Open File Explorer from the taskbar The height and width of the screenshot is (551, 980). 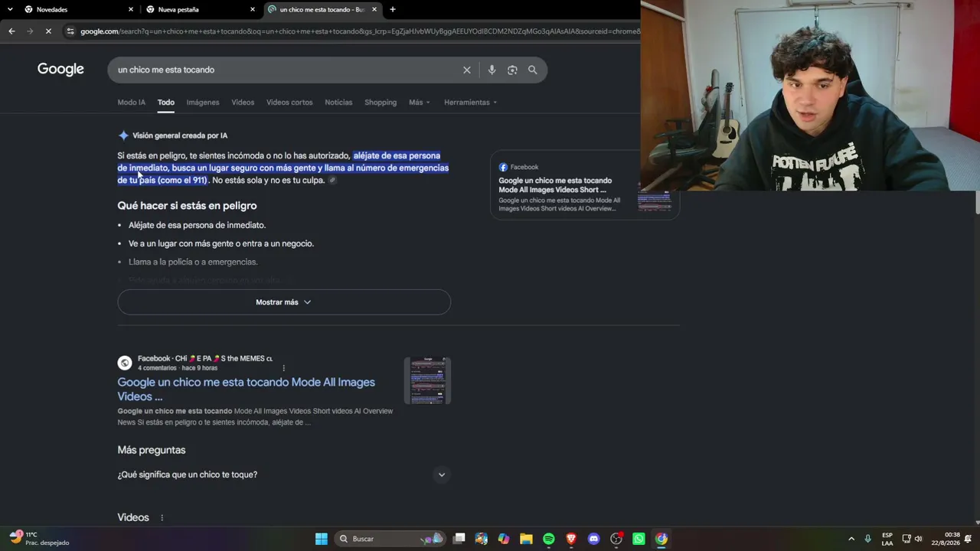coord(526,539)
